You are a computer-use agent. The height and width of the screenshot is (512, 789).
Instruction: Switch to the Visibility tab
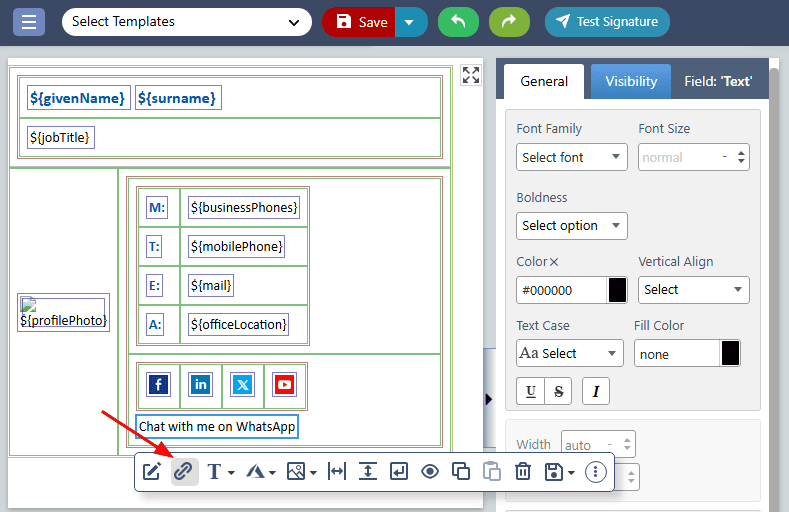pyautogui.click(x=631, y=81)
